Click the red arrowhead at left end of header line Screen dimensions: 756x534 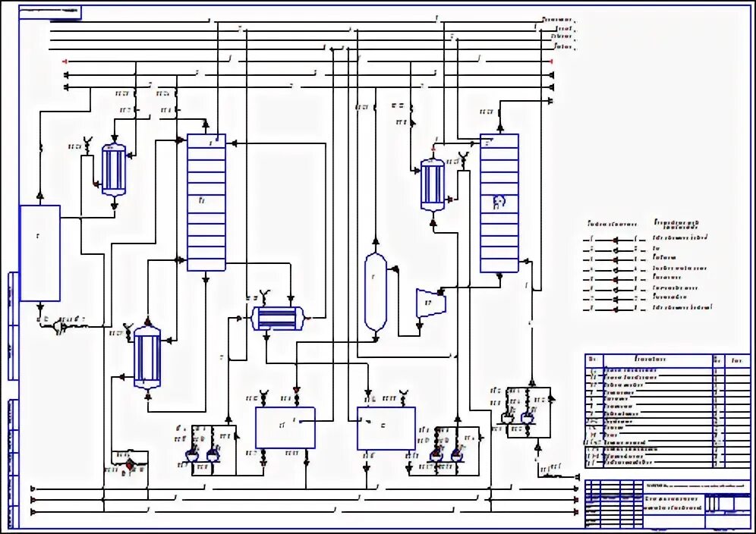[65, 61]
